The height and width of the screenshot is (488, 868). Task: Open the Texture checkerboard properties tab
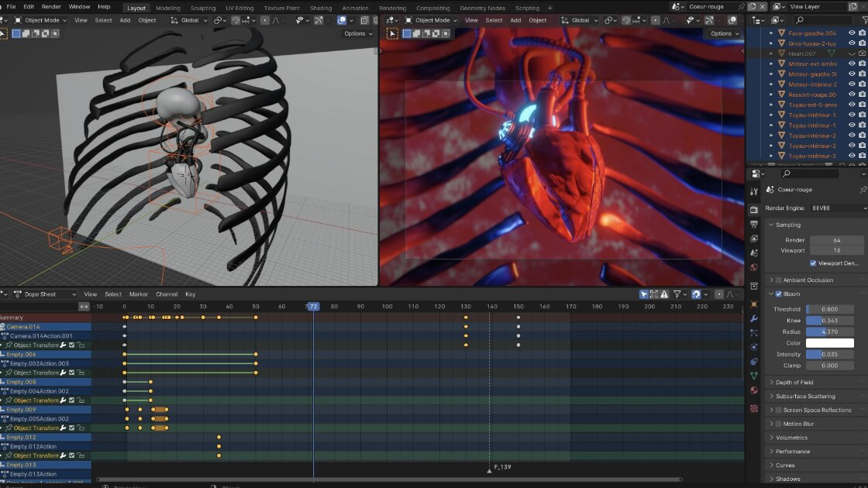tap(754, 408)
